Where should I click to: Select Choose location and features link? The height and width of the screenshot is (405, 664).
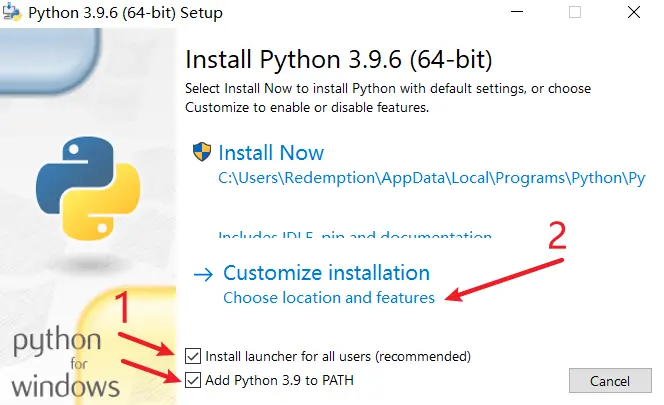[x=329, y=298]
